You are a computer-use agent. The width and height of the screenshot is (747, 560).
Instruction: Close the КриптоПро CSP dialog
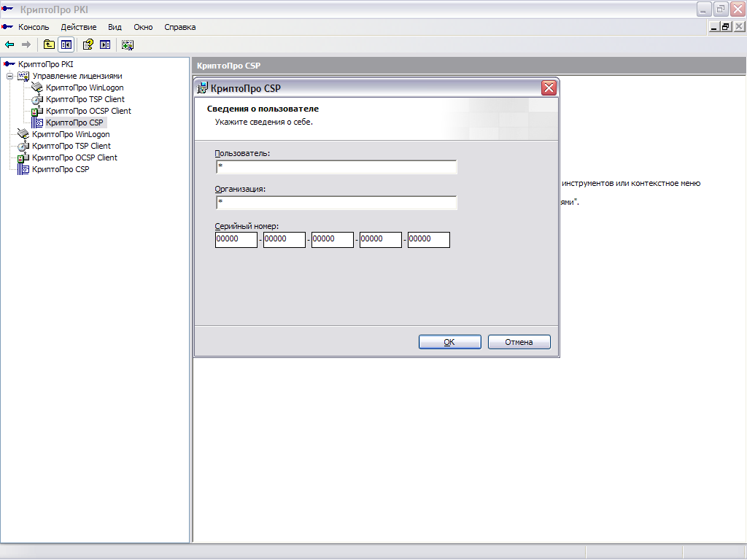[549, 87]
